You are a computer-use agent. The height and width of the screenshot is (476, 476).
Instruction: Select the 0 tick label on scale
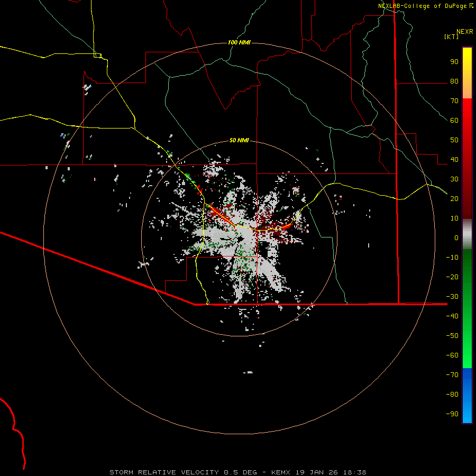coord(456,238)
